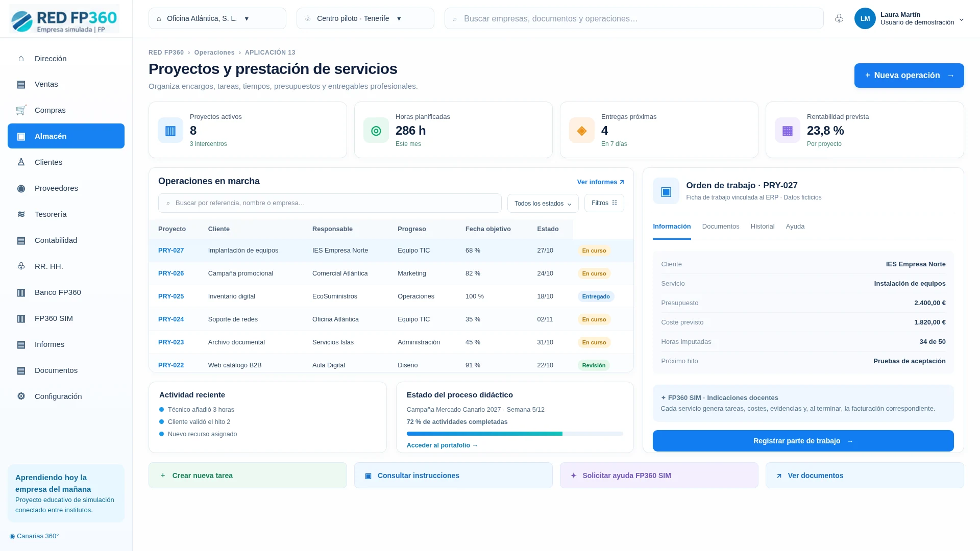Open the Configuración gear icon
This screenshot has width=980, height=551.
pyautogui.click(x=21, y=396)
